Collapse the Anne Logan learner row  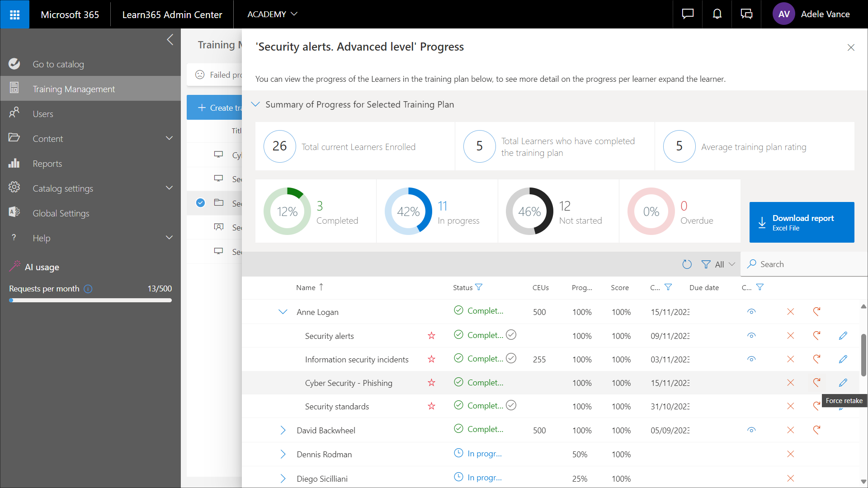coord(283,312)
